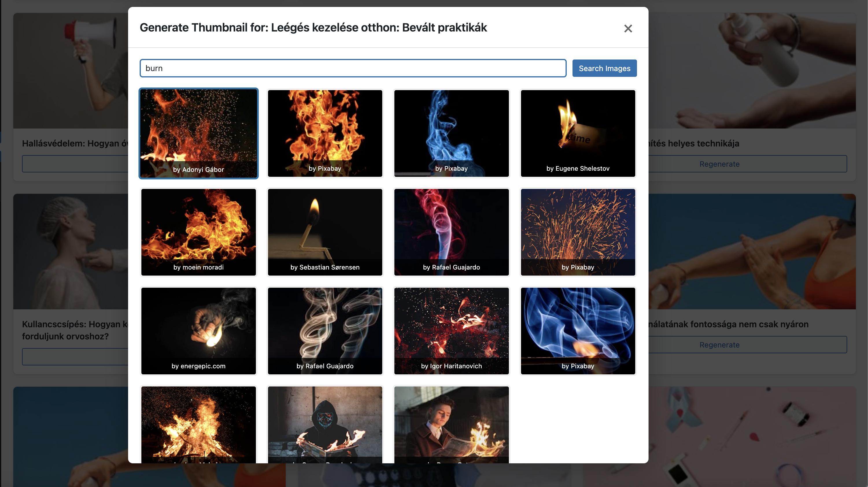This screenshot has height=487, width=868.
Task: Choose the man reading burning newspaper image
Action: pyautogui.click(x=452, y=425)
